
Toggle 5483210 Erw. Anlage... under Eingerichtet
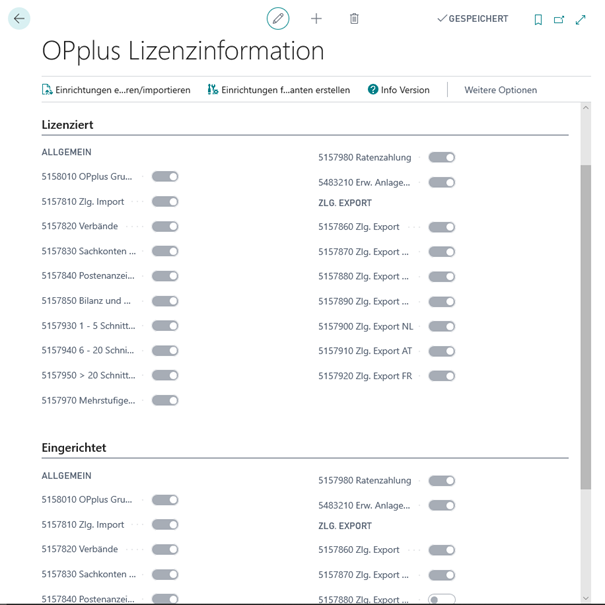442,505
